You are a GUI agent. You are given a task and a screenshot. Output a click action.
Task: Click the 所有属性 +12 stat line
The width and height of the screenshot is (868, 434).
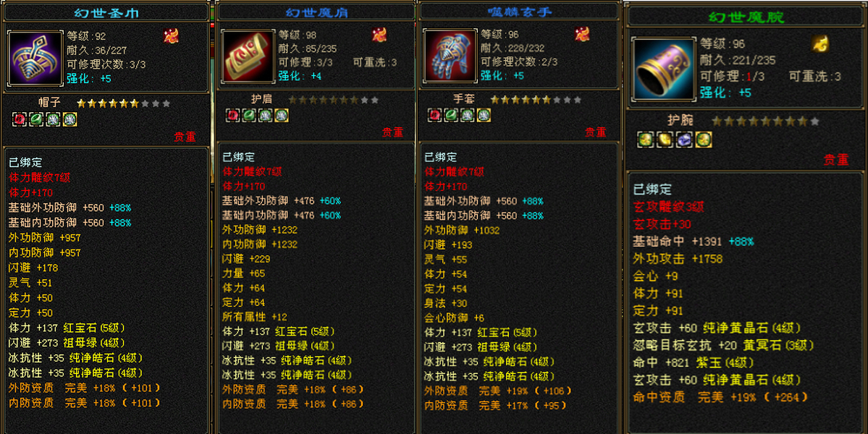pyautogui.click(x=255, y=317)
